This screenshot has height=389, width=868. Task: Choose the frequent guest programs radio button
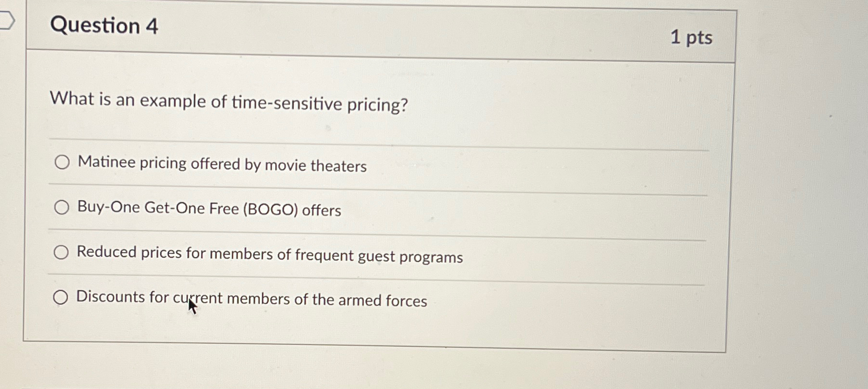coord(62,252)
